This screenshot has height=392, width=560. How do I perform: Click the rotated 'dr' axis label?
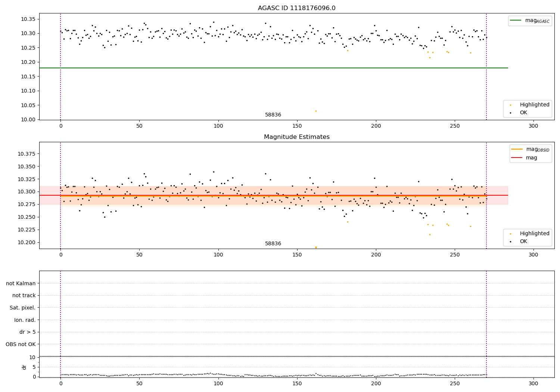24,367
